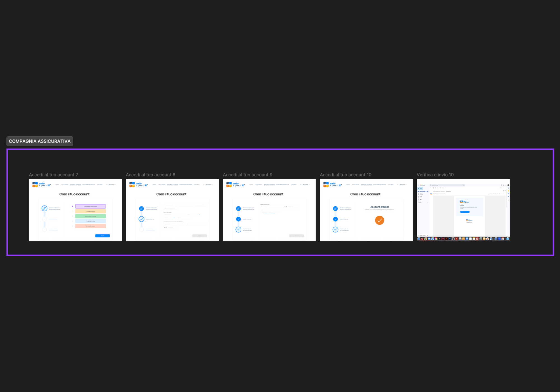
Task: Select the COMPAGNIA ASSICURATIVA section label
Action: (x=40, y=141)
